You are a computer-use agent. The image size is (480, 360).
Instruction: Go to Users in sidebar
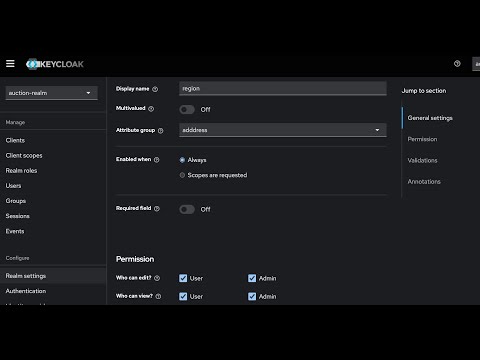(13, 186)
